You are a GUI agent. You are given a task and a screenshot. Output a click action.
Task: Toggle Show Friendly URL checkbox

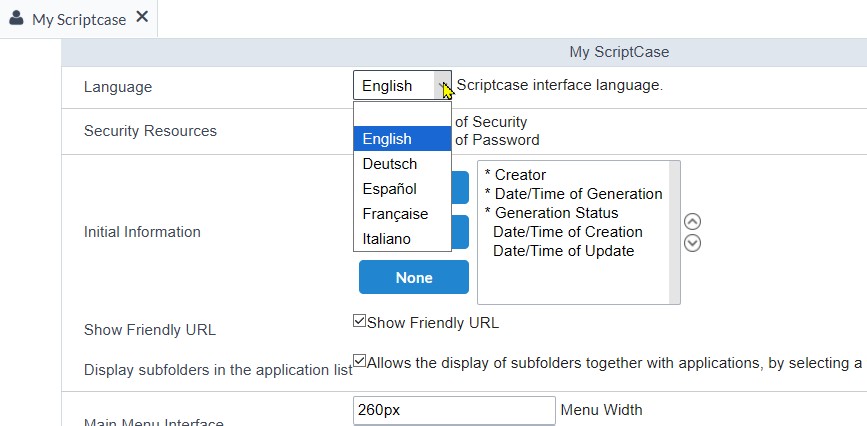click(x=360, y=322)
